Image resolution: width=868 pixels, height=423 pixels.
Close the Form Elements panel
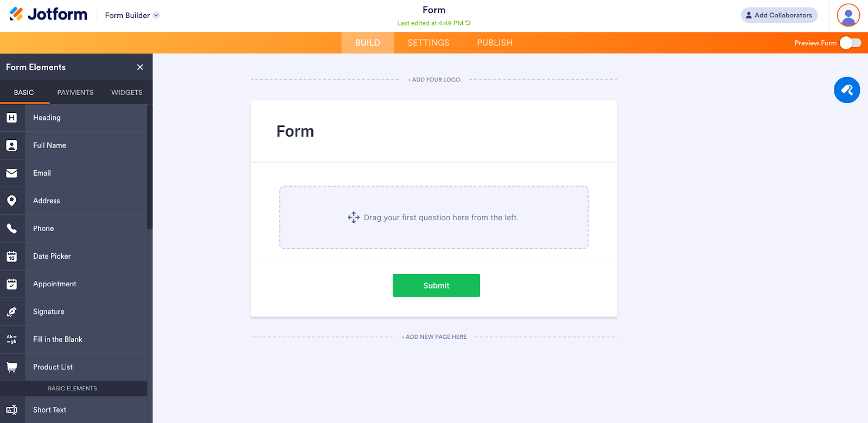140,67
